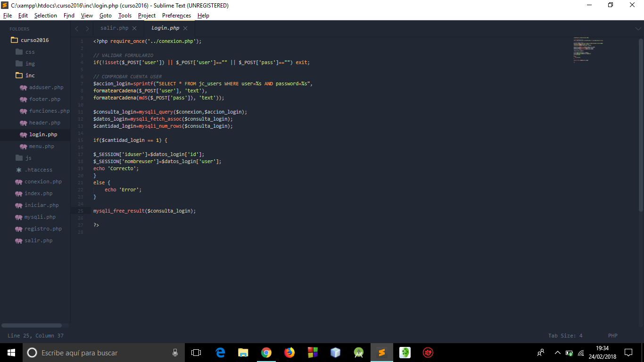Switch to the salir.php tab

point(114,28)
